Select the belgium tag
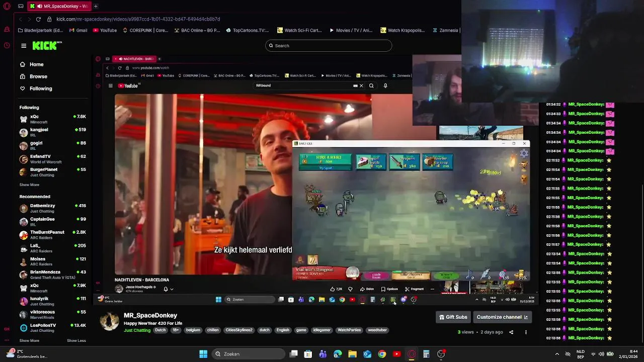This screenshot has height=362, width=644. [193, 330]
